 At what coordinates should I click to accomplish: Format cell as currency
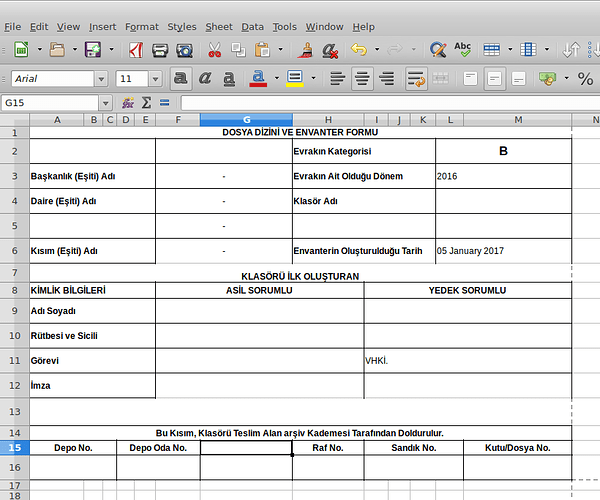[548, 79]
